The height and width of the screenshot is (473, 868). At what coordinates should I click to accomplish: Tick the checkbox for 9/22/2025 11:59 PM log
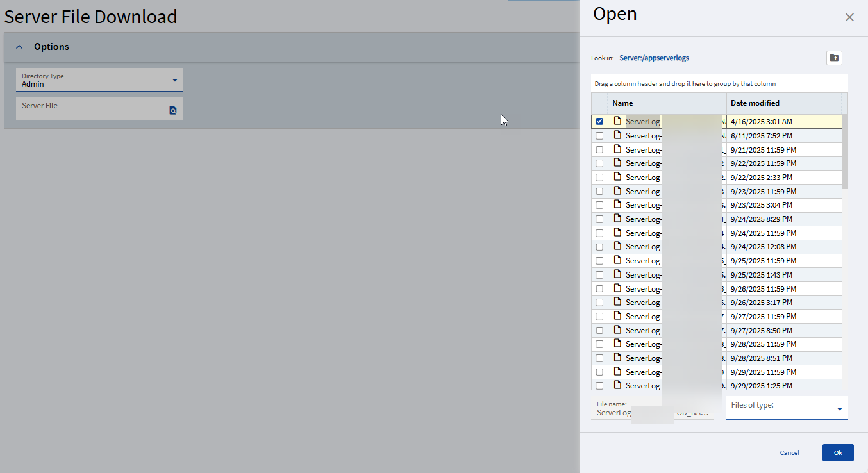click(599, 163)
